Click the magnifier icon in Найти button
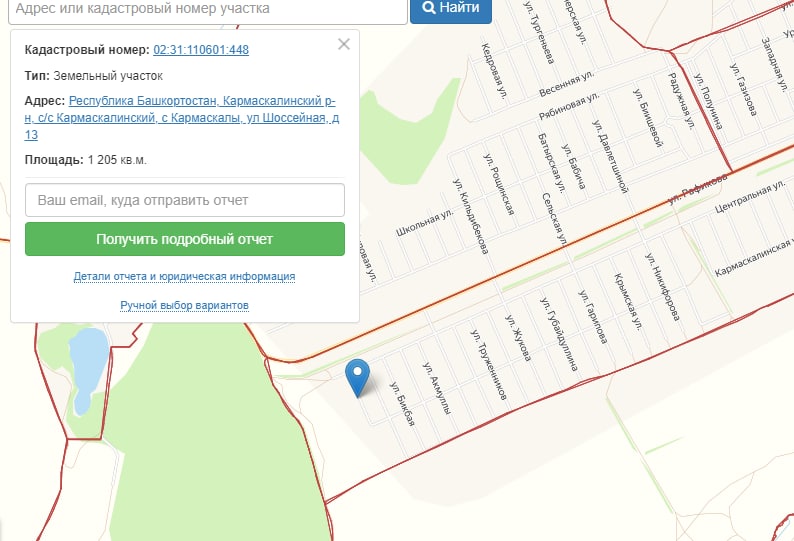The height and width of the screenshot is (541, 794). (429, 8)
